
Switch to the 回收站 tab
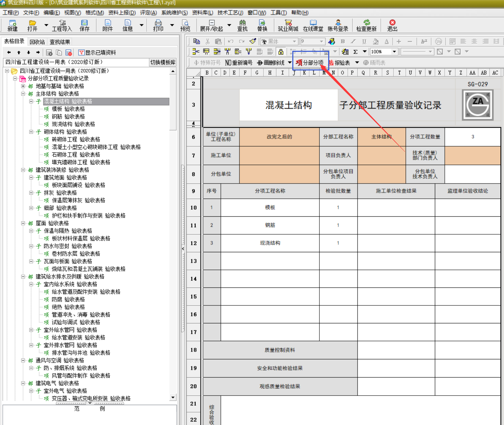pos(37,42)
